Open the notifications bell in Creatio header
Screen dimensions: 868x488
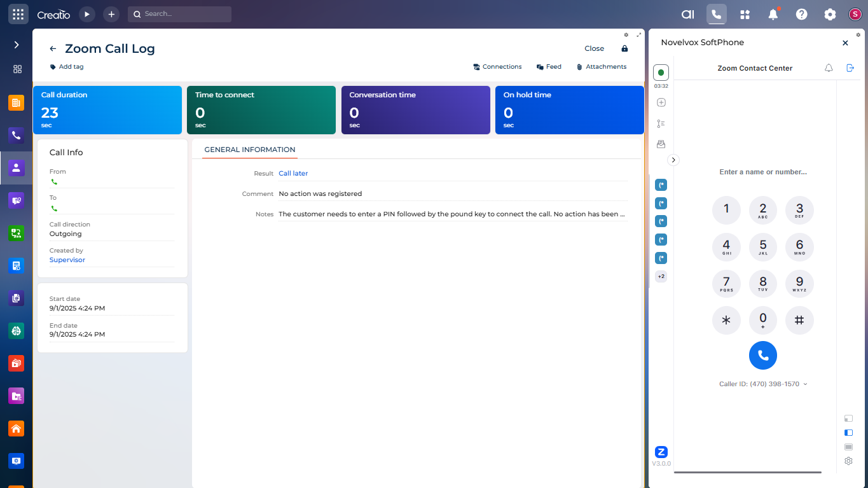[773, 14]
